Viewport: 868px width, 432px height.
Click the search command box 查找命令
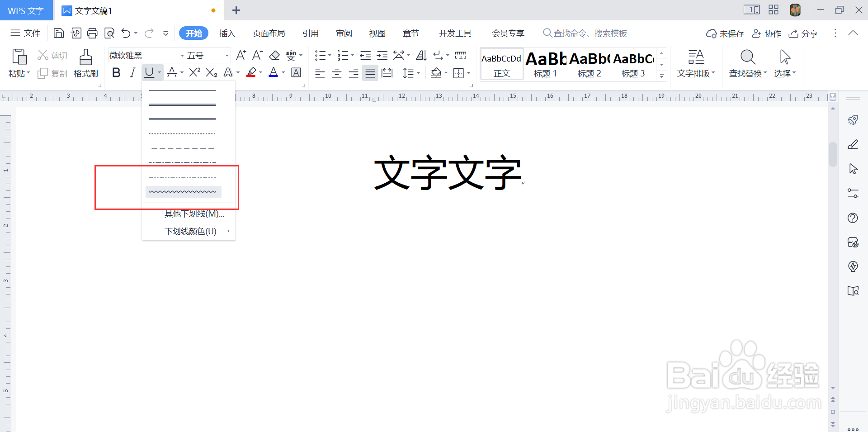585,33
